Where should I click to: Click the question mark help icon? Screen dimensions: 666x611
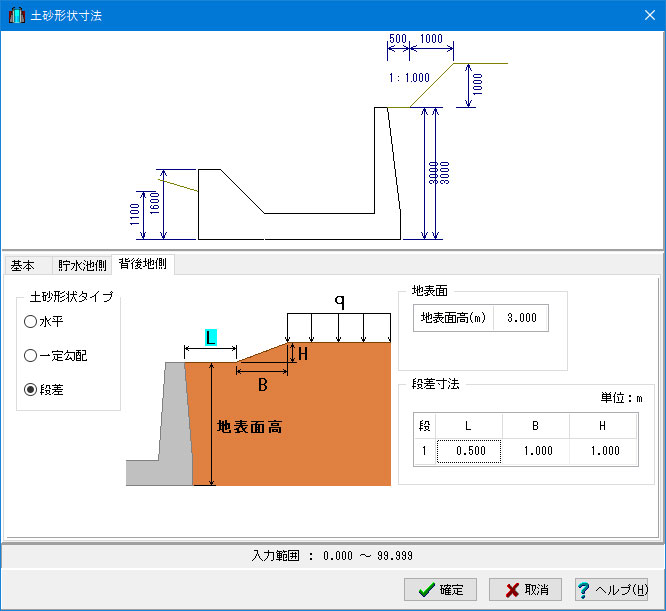[584, 589]
